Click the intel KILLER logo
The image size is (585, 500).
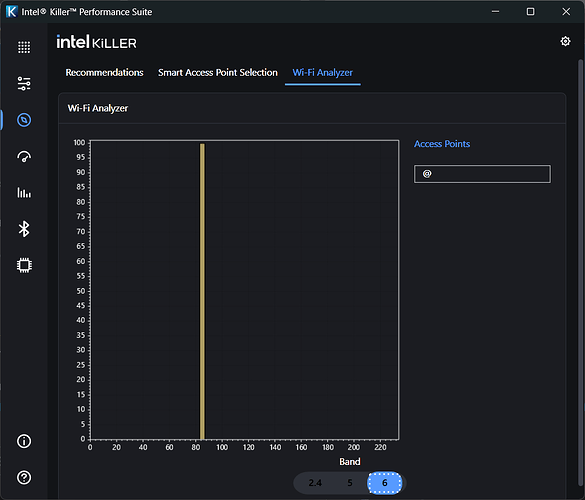(x=97, y=42)
